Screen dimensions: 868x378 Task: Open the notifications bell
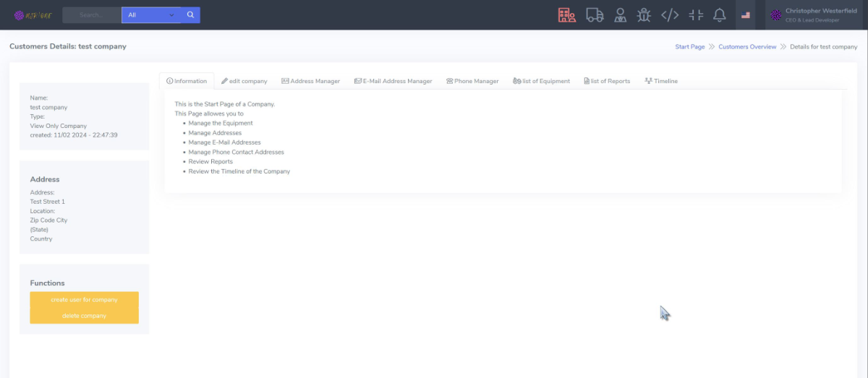pyautogui.click(x=719, y=15)
